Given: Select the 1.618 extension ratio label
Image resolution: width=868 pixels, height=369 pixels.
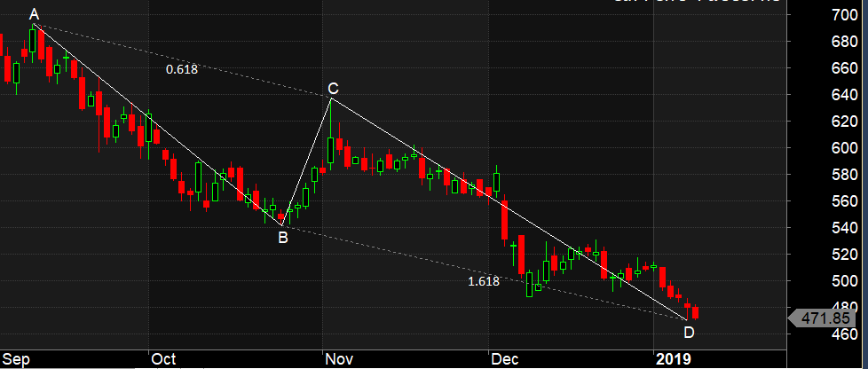Looking at the screenshot, I should tap(484, 281).
